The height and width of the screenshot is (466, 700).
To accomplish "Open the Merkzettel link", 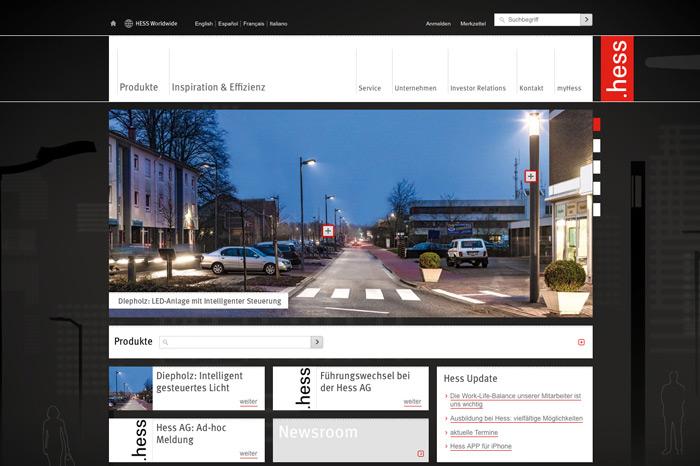I will click(x=473, y=24).
